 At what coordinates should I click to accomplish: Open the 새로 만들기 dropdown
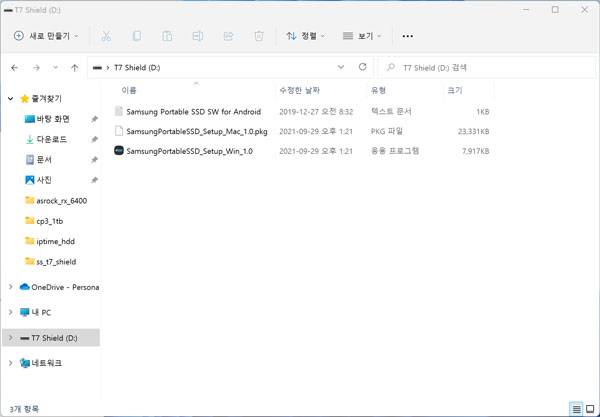click(47, 36)
